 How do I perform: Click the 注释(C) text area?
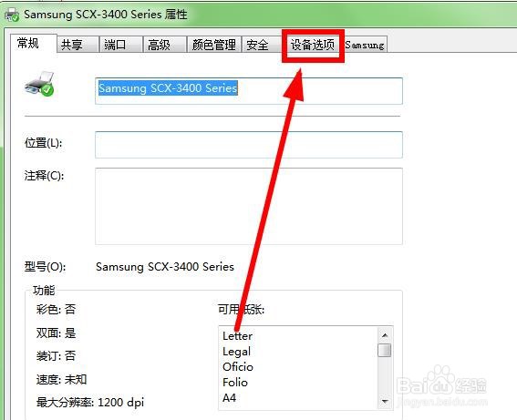249,206
